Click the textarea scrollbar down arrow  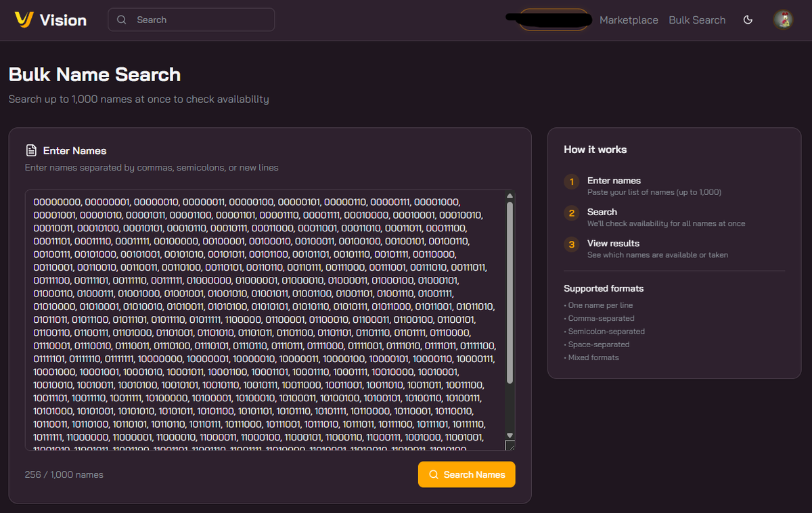[x=510, y=435]
